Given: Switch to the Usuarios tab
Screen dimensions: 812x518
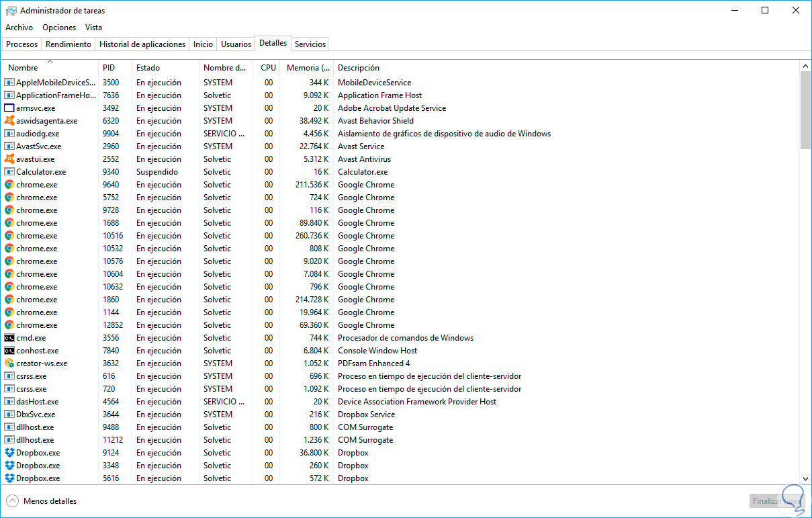Looking at the screenshot, I should pos(236,44).
